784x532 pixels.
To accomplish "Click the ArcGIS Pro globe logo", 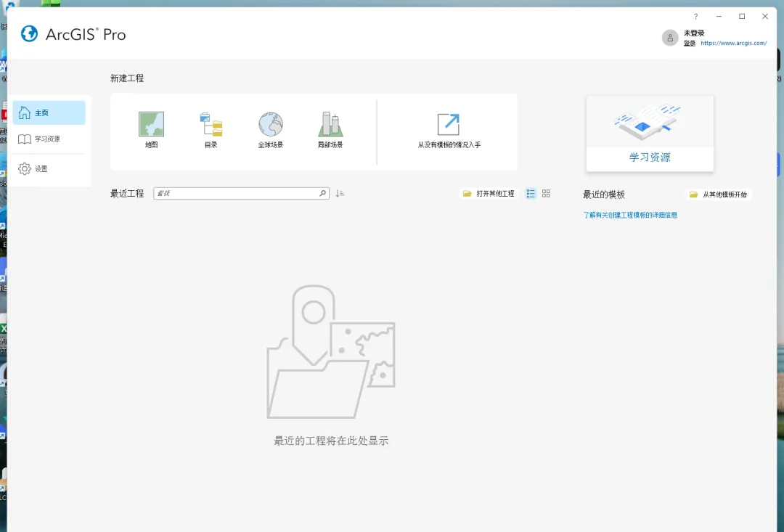I will tap(30, 34).
